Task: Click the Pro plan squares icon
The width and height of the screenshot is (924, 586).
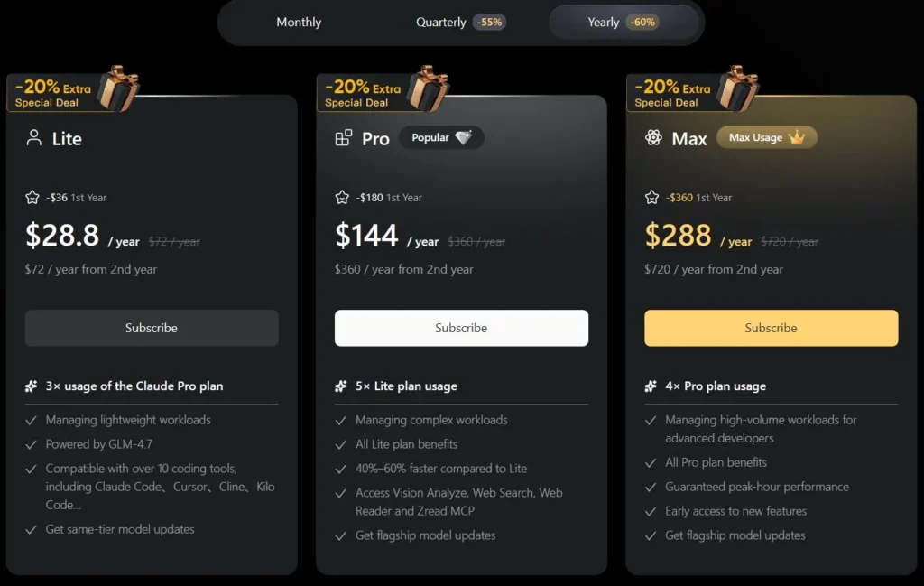Action: click(344, 138)
